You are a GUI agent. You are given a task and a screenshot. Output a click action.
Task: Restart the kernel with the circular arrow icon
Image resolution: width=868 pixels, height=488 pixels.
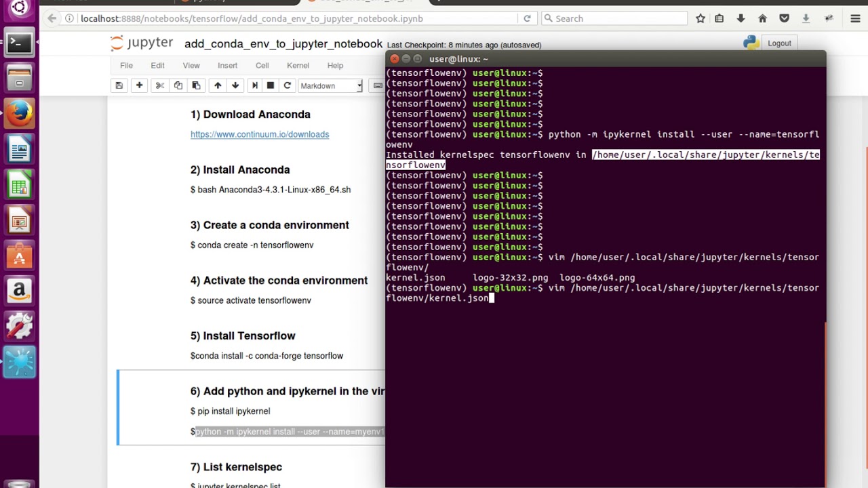288,85
